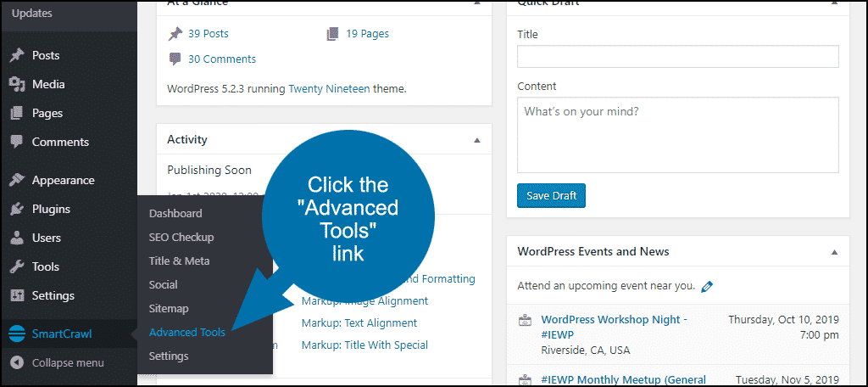
Task: Click the Appearance paintbrush icon
Action: [17, 180]
